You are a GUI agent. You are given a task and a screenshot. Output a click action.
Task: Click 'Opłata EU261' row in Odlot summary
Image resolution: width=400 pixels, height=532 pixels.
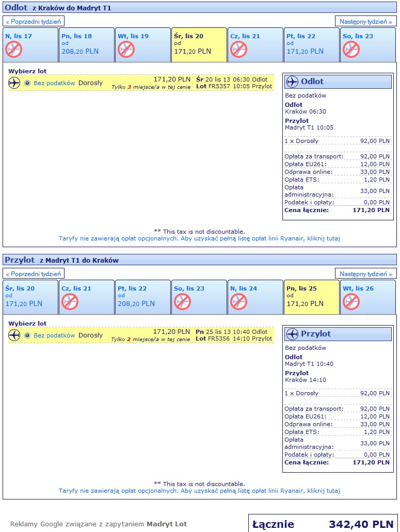(x=337, y=164)
